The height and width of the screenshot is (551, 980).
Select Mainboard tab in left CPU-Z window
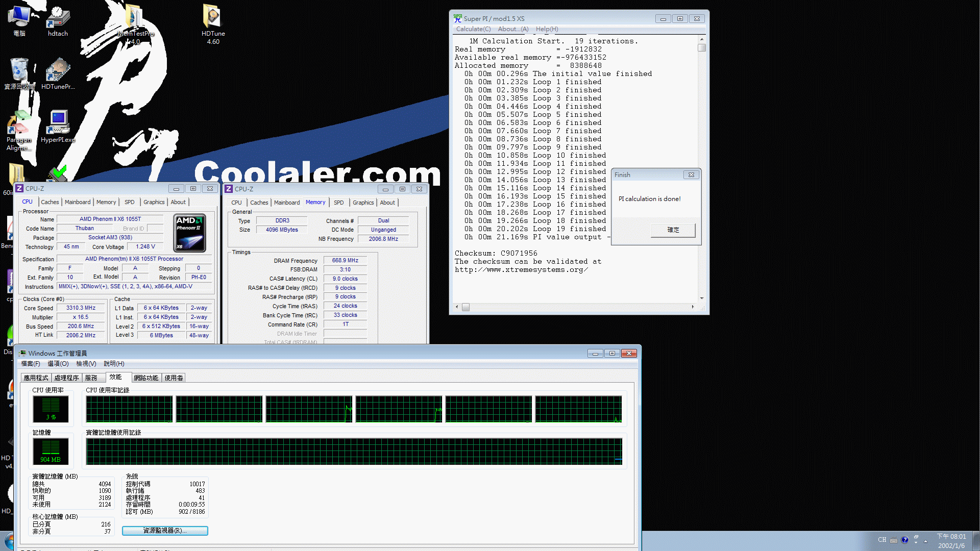[78, 202]
